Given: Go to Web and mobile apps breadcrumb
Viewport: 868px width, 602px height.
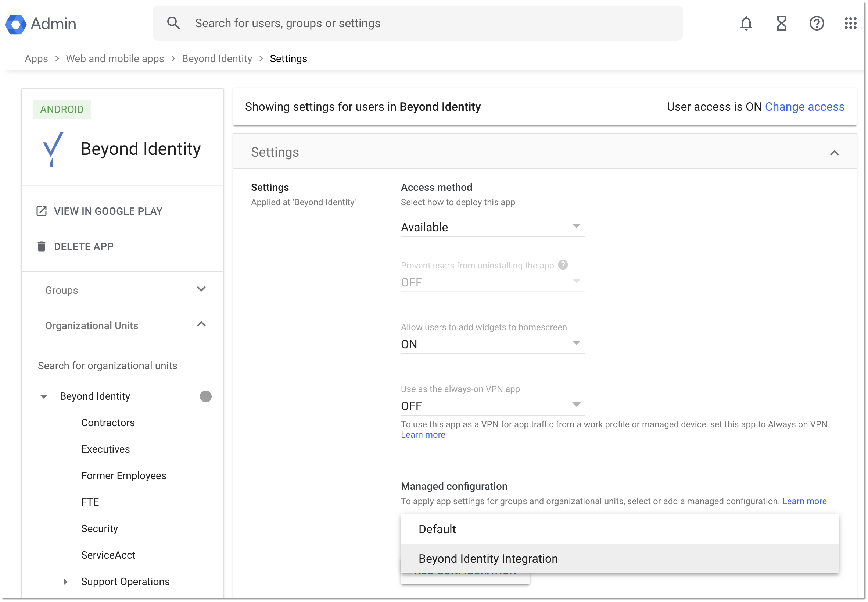Looking at the screenshot, I should [x=115, y=59].
